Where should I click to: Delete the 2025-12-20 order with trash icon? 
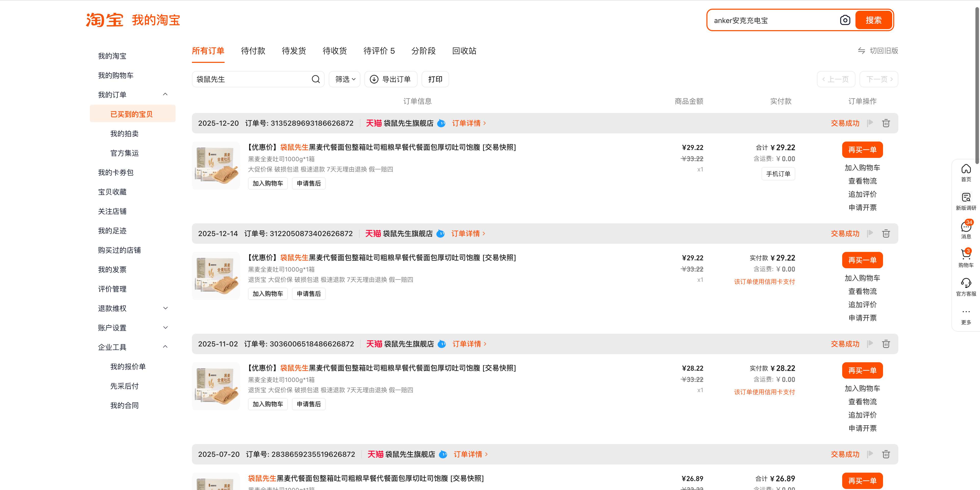tap(886, 123)
